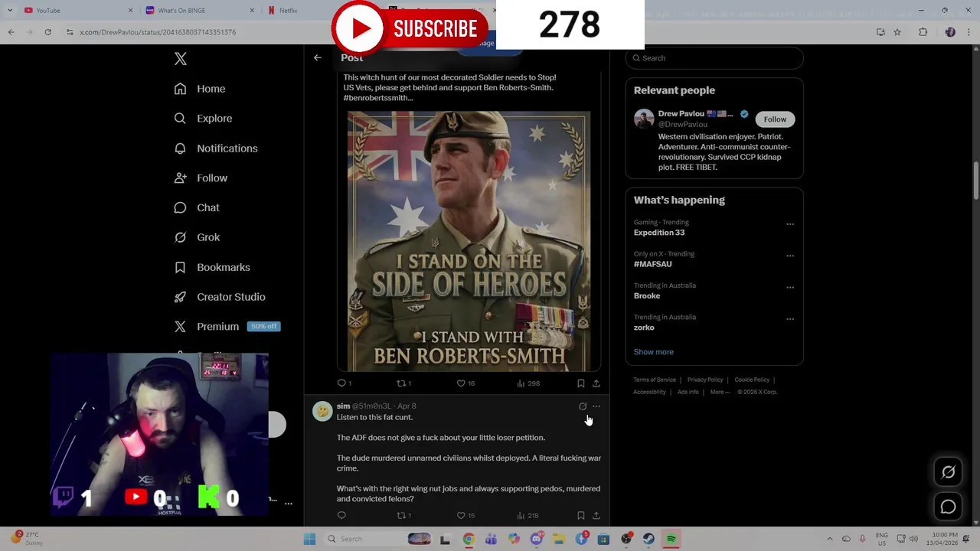Open the floating messages button
The height and width of the screenshot is (551, 980).
click(948, 507)
